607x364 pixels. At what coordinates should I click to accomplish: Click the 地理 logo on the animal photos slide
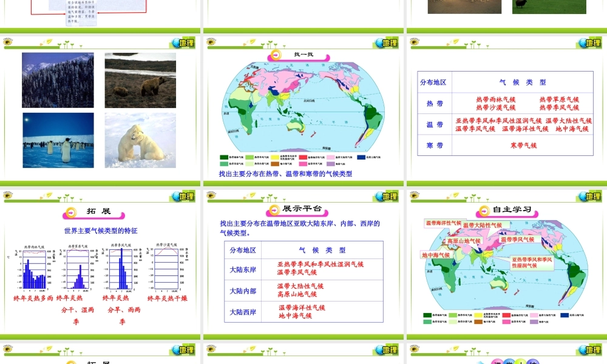[x=183, y=42]
